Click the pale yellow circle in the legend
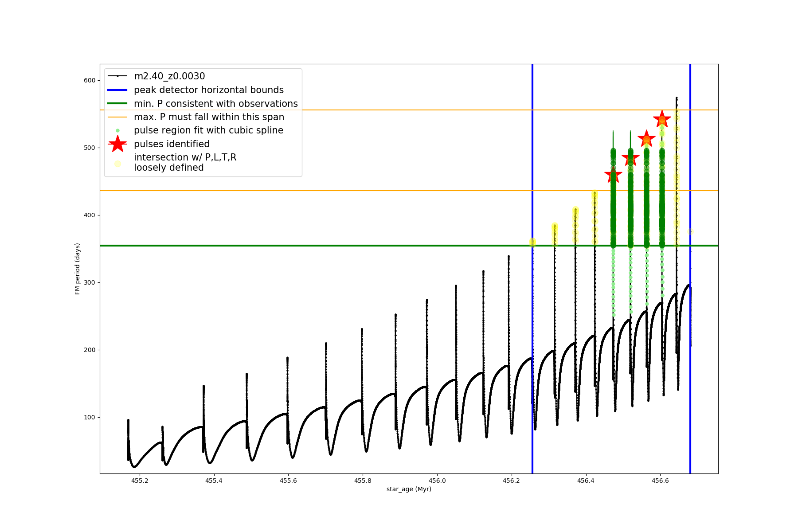The width and height of the screenshot is (798, 532). 117,164
